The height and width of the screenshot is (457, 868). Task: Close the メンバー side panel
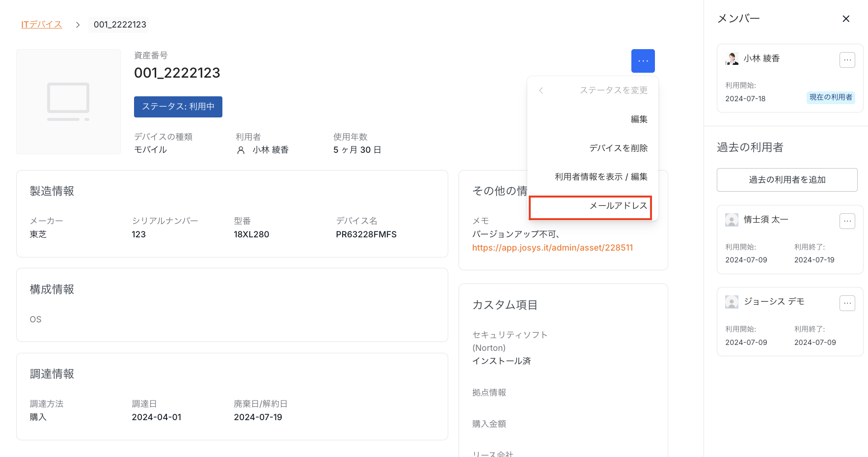(x=845, y=19)
